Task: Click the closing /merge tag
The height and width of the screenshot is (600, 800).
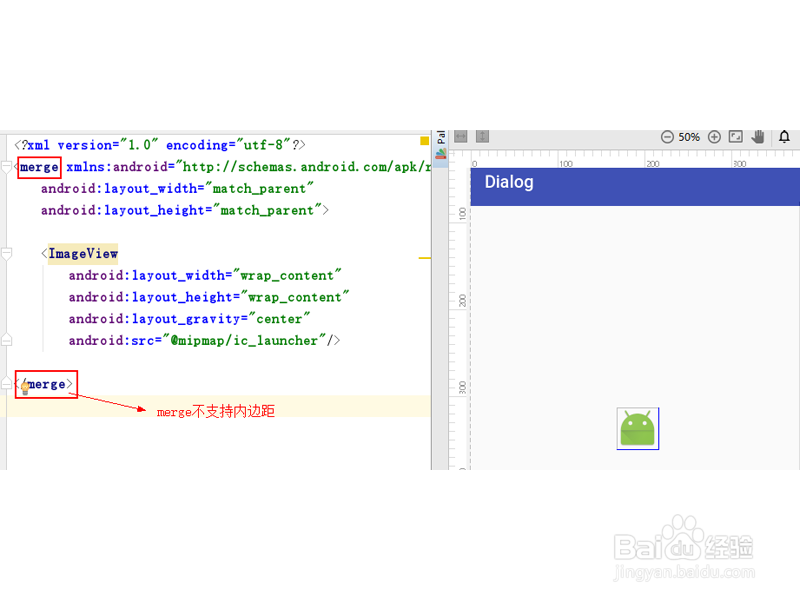Action: point(46,384)
